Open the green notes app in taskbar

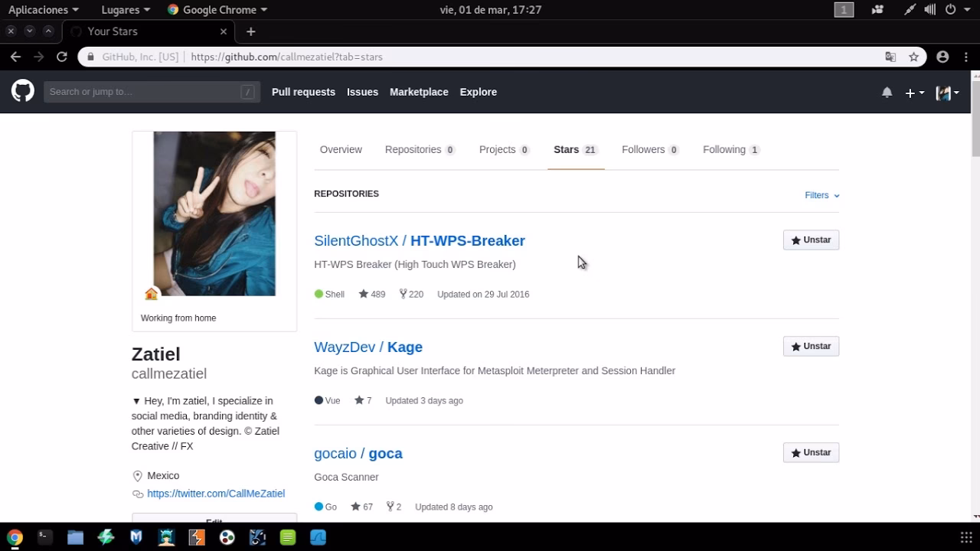click(x=288, y=537)
